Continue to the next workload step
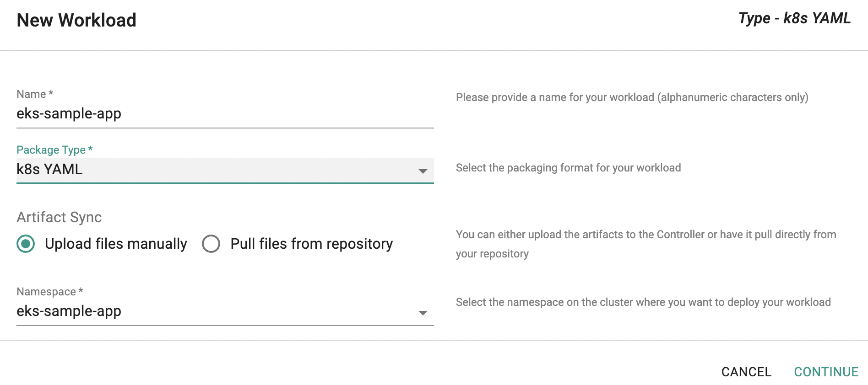Viewport: 868px width, 385px height. coord(826,372)
